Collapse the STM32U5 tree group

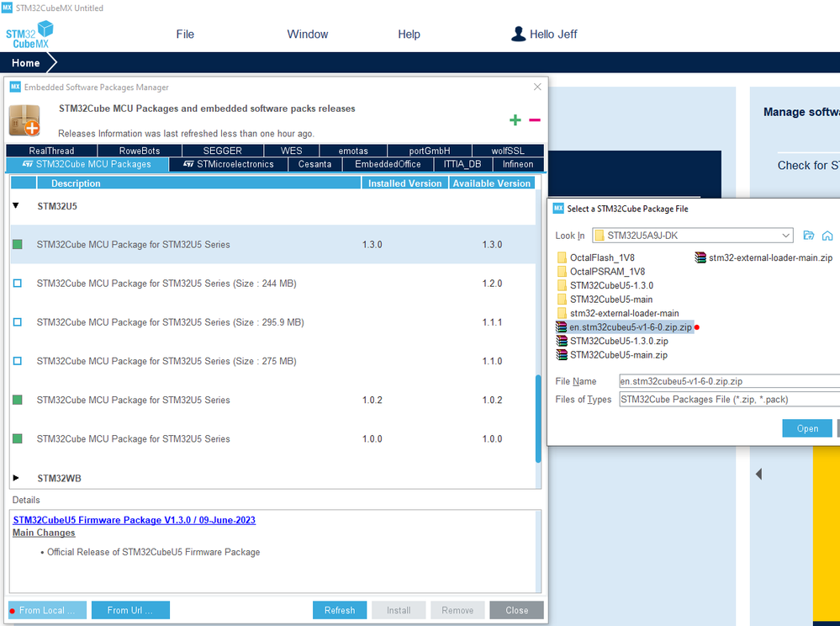coord(16,206)
